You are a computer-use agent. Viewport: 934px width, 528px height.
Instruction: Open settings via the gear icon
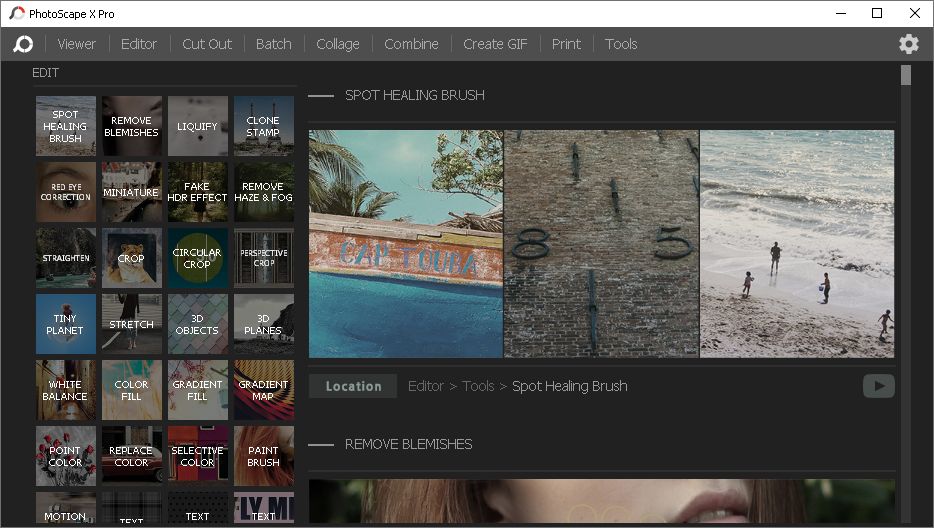tap(908, 44)
